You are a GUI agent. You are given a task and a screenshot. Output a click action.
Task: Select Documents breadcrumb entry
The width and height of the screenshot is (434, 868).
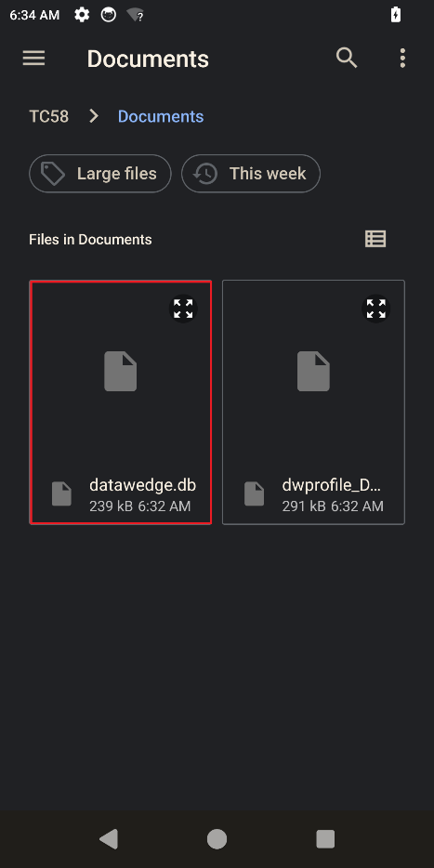[x=161, y=117]
